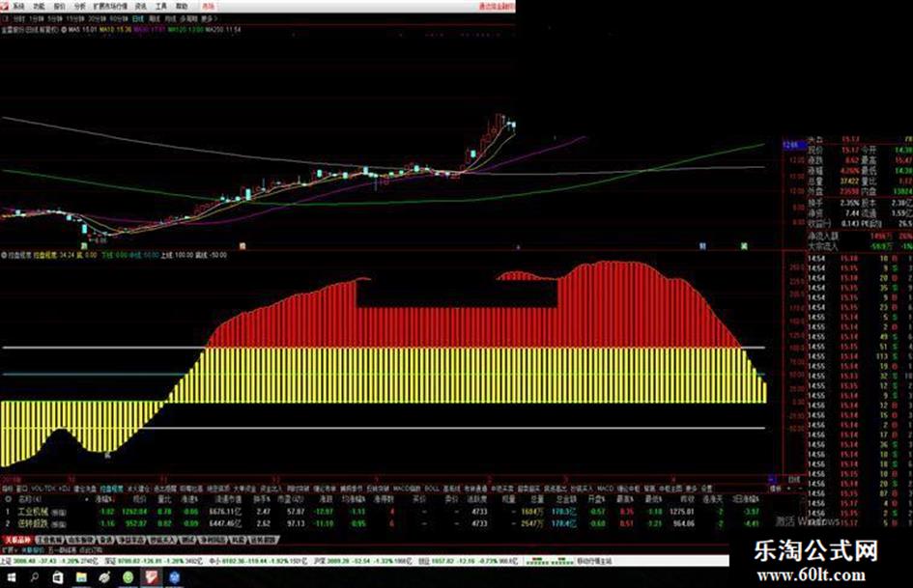Open the 功能 menu
Image resolution: width=913 pixels, height=588 pixels.
tap(39, 7)
